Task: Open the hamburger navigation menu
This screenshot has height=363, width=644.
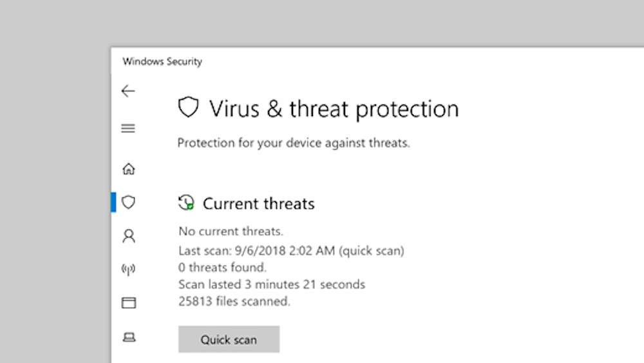Action: 128,128
